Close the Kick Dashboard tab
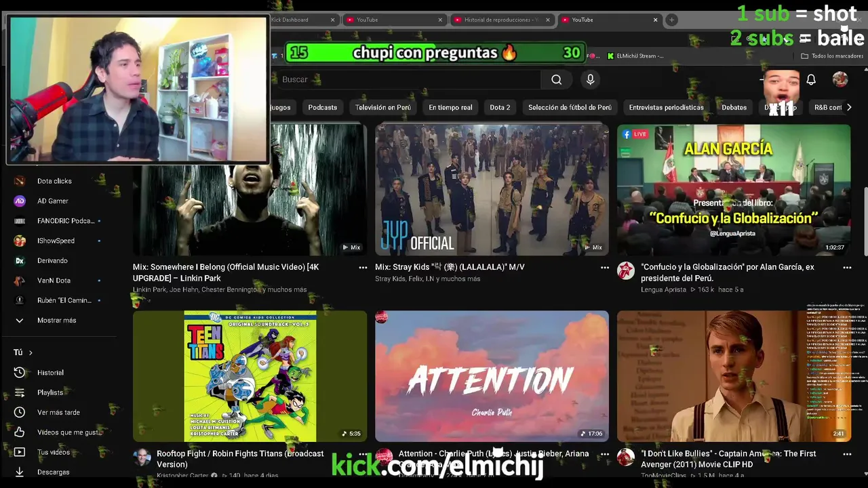Image resolution: width=868 pixels, height=488 pixels. 332,20
